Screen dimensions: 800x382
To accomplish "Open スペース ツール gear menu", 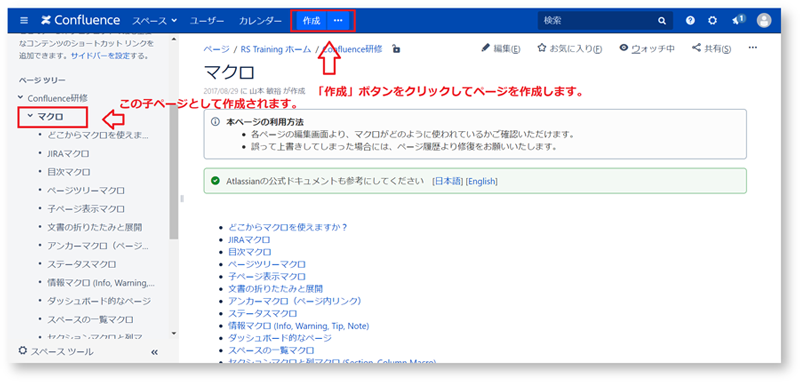I will (56, 351).
